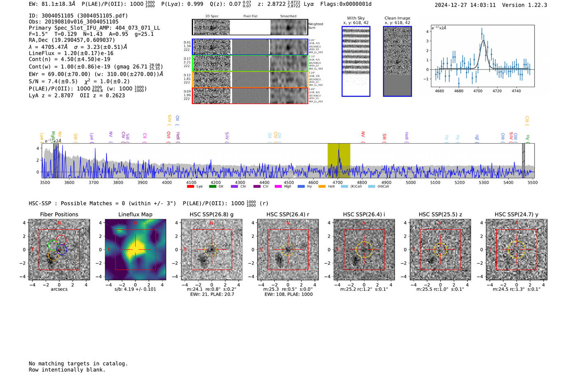The height and width of the screenshot is (392, 576).
Task: Click the blue Hγ legend swatch
Action: 301,186
